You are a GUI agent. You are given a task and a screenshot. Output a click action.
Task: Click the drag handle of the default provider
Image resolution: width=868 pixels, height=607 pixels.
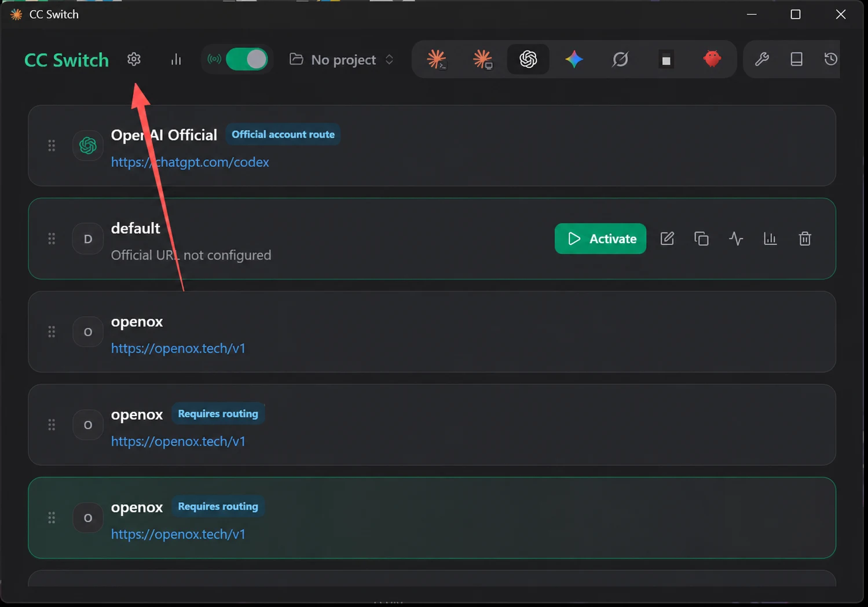52,238
